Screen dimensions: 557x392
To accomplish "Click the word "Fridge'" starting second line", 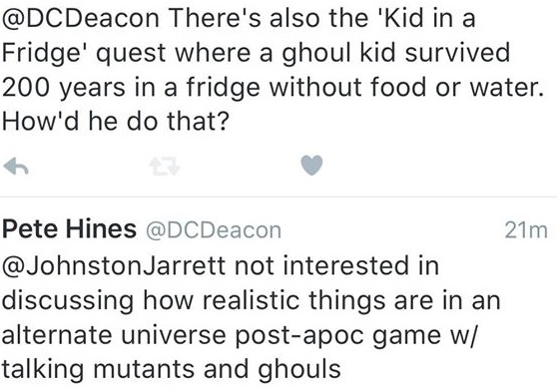I will (45, 54).
